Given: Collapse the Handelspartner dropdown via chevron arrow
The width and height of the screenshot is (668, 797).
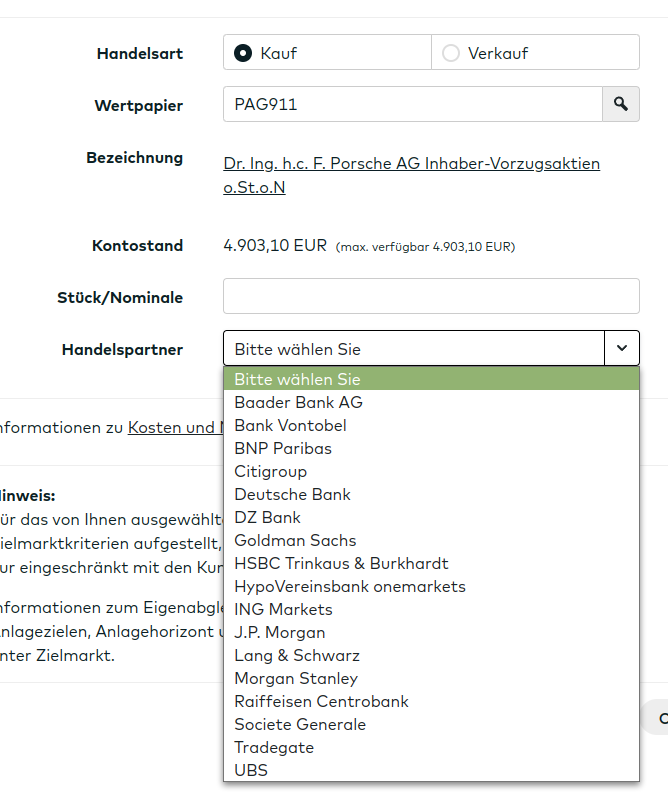Looking at the screenshot, I should (622, 348).
